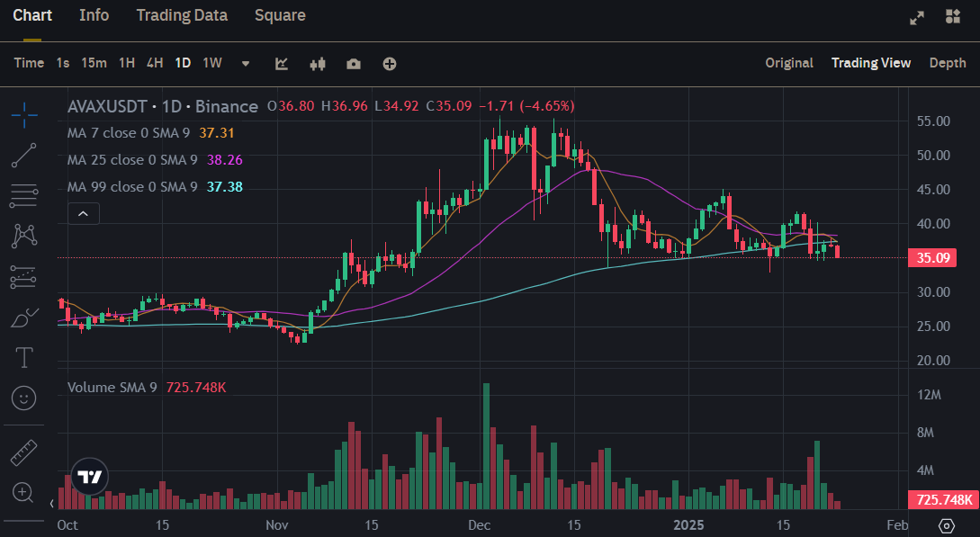Select the forecasting and measurement tool

(23, 277)
